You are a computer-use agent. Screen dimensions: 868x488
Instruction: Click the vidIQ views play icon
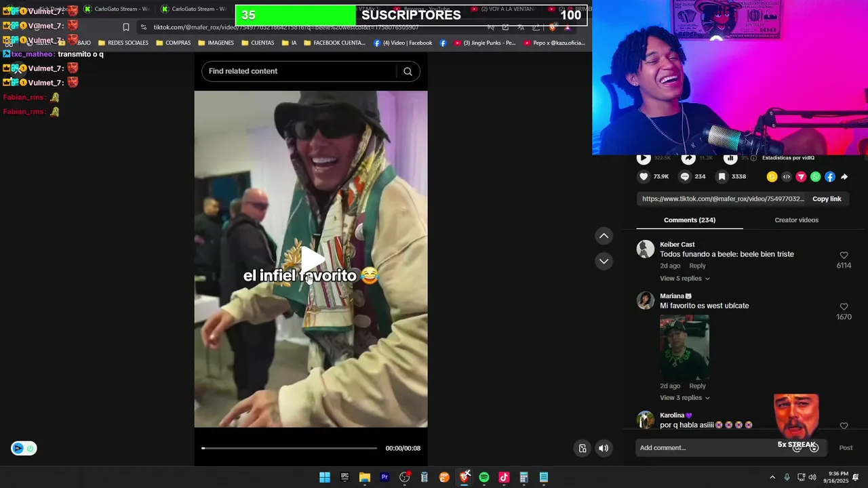644,158
